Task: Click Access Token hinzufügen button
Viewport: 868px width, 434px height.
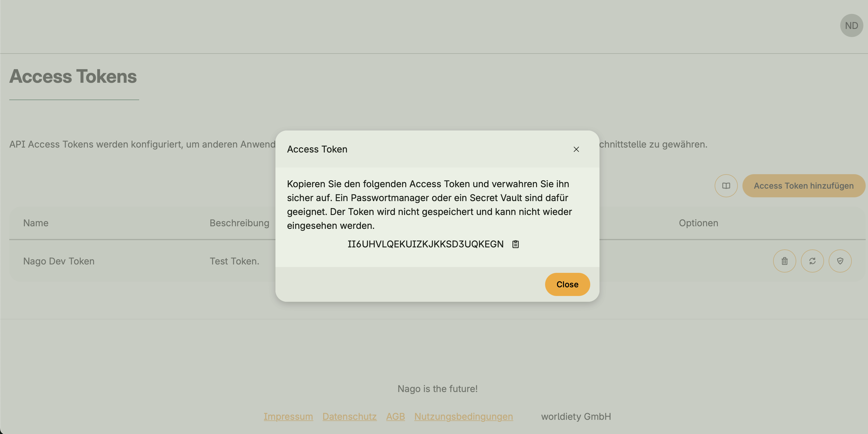Action: [803, 186]
